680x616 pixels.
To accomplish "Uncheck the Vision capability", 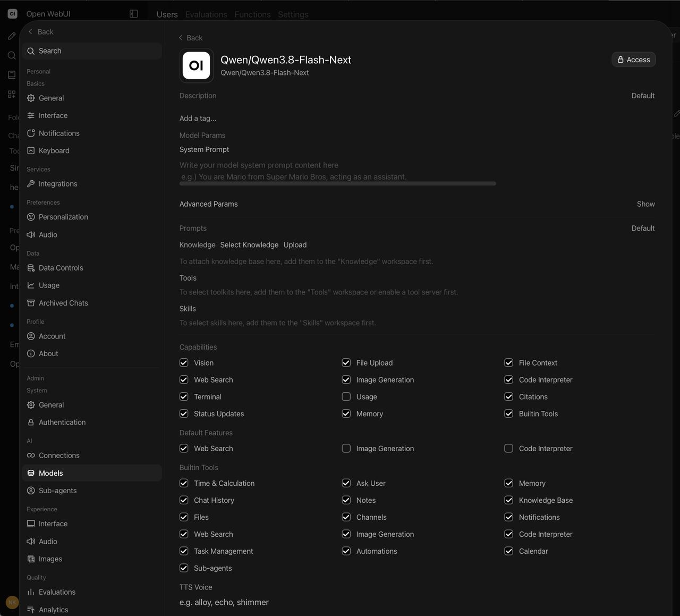I will tap(184, 362).
